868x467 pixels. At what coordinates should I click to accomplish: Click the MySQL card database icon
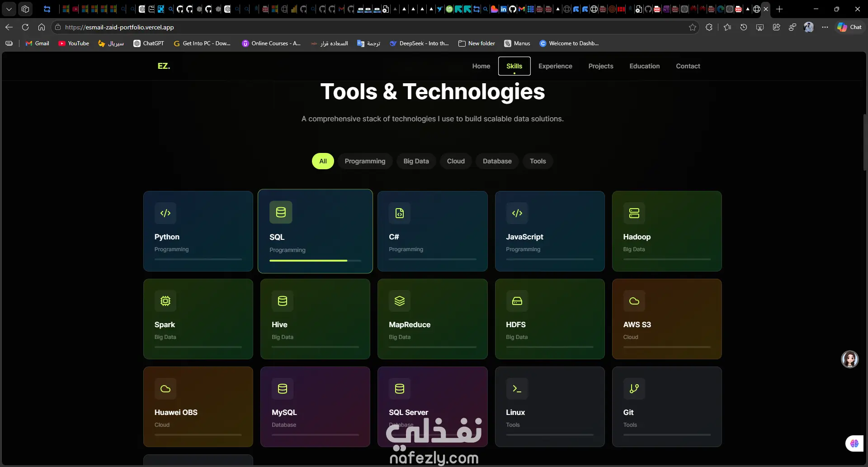(x=283, y=389)
